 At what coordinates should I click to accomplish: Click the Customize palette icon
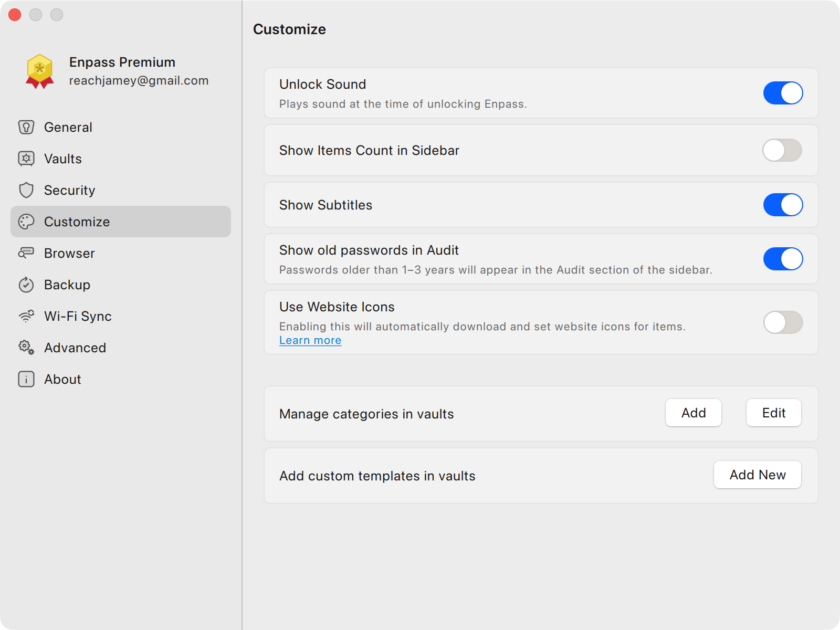(x=26, y=222)
